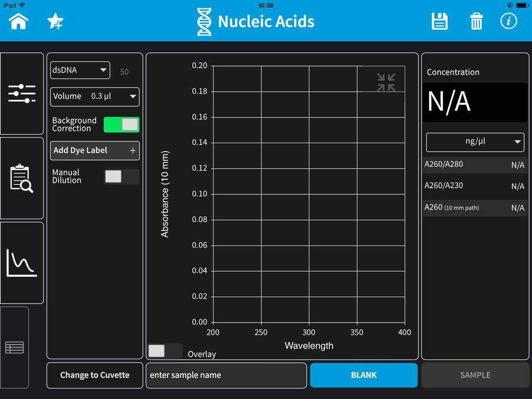Image resolution: width=532 pixels, height=399 pixels.
Task: Tap the Concentration N/A display
Action: (475, 102)
